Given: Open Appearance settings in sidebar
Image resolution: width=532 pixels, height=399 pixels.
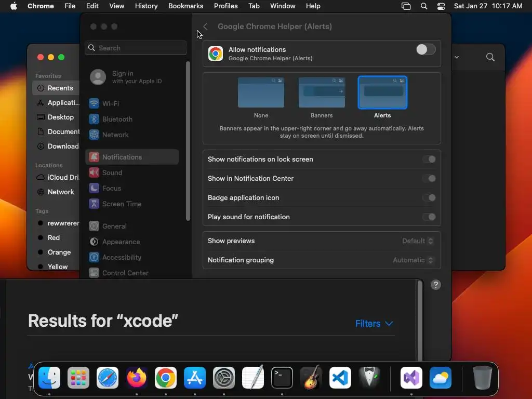Looking at the screenshot, I should coord(132,242).
